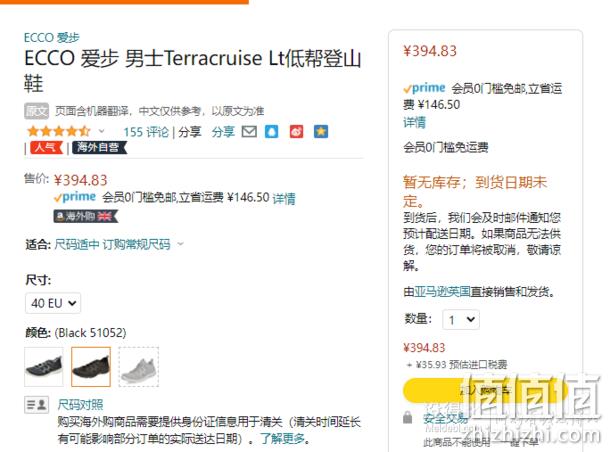The width and height of the screenshot is (610, 452).
Task: Click the 尺码对照 size chart icon
Action: [37, 405]
